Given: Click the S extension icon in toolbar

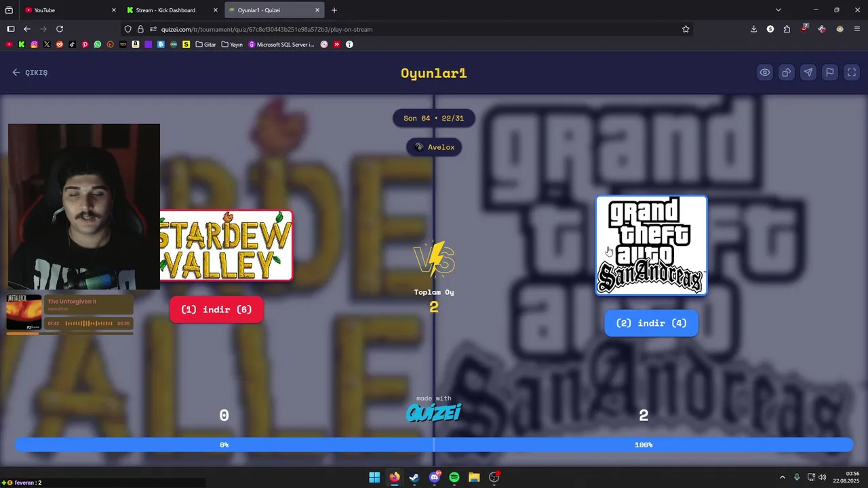Looking at the screenshot, I should coord(770,29).
